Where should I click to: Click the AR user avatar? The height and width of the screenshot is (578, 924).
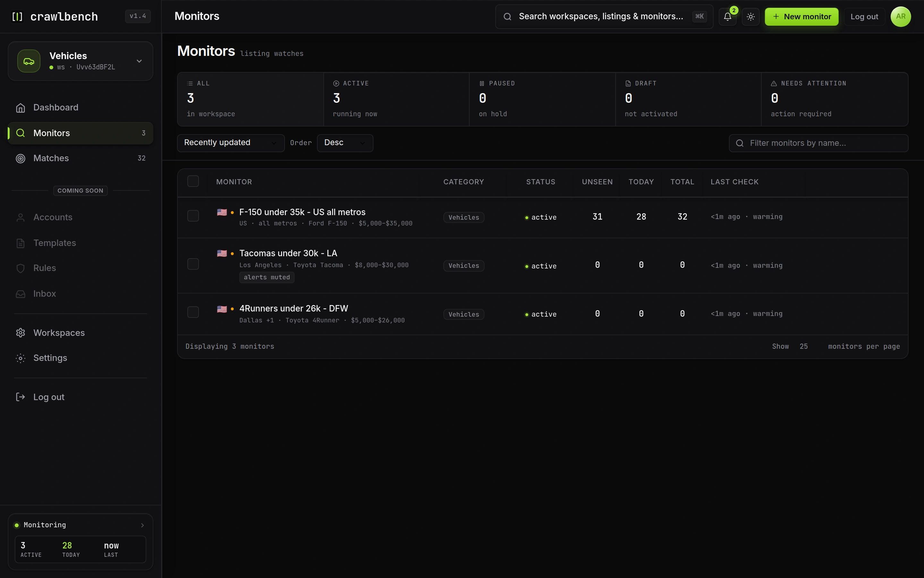point(900,16)
